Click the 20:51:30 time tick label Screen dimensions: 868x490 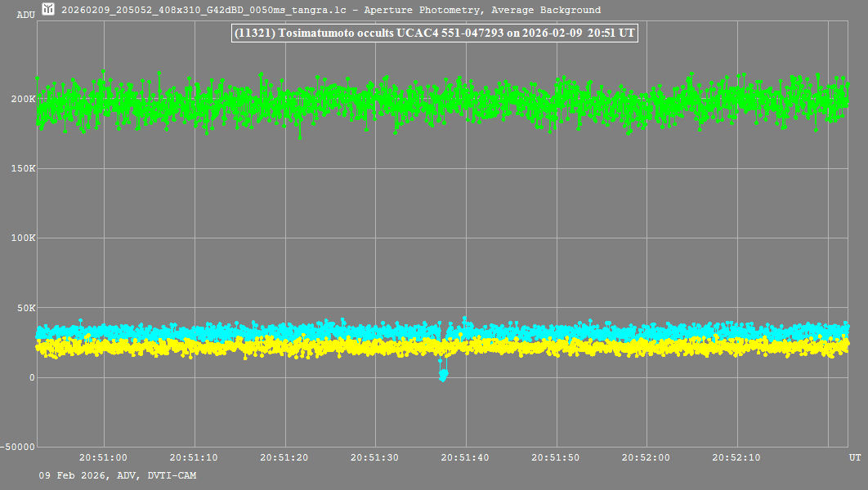click(376, 458)
